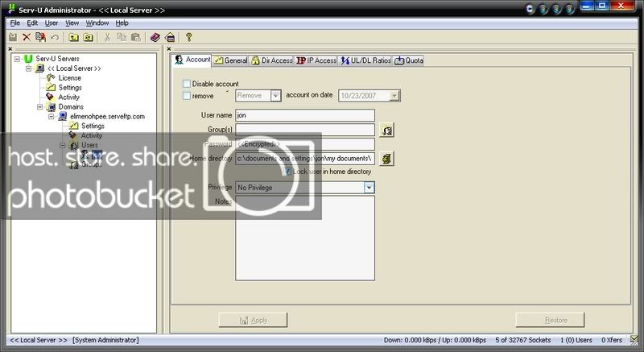Select << Local Server >> in the tree
This screenshot has width=644, height=352.
pos(74,68)
